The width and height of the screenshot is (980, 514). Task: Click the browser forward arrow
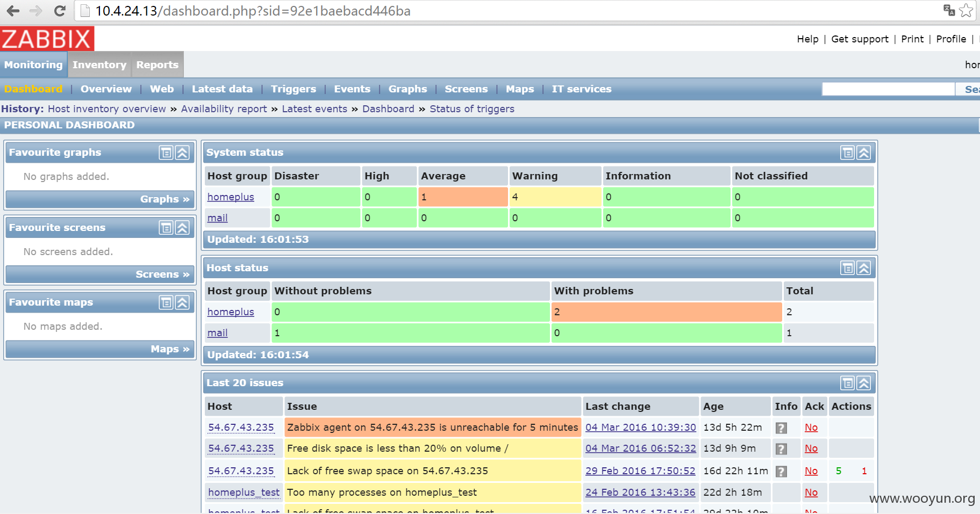point(35,11)
